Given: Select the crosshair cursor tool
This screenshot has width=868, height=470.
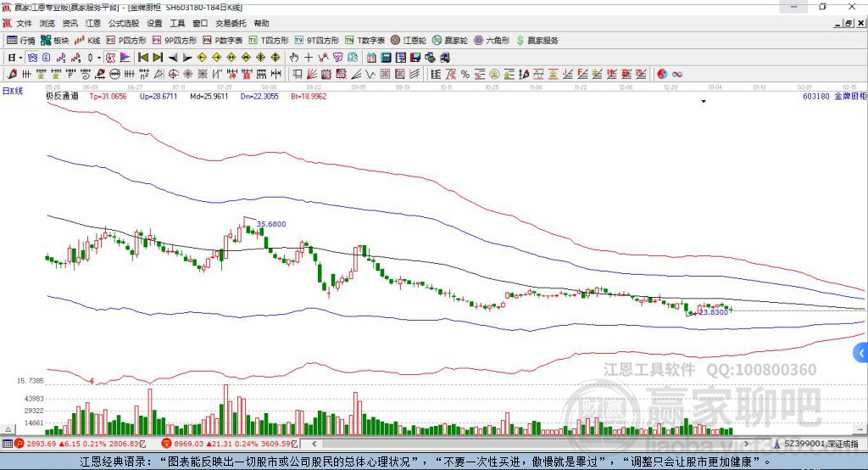Looking at the screenshot, I should [309, 58].
